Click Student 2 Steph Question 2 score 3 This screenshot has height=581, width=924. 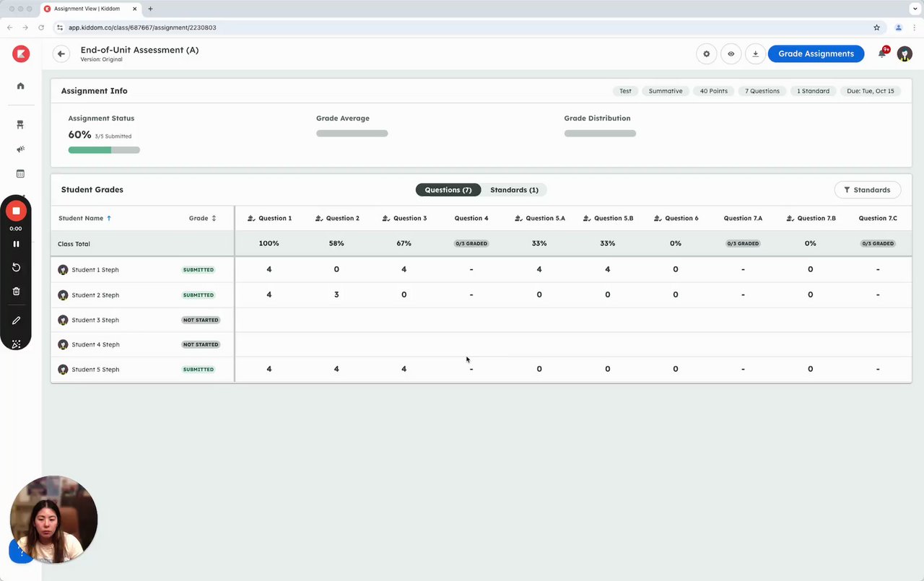(336, 294)
